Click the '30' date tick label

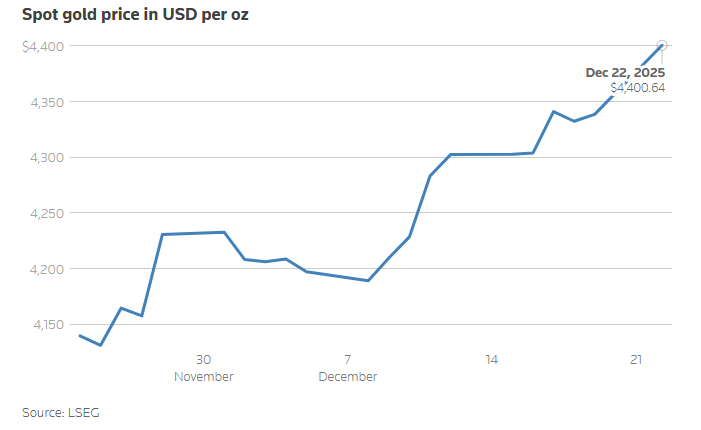click(203, 360)
